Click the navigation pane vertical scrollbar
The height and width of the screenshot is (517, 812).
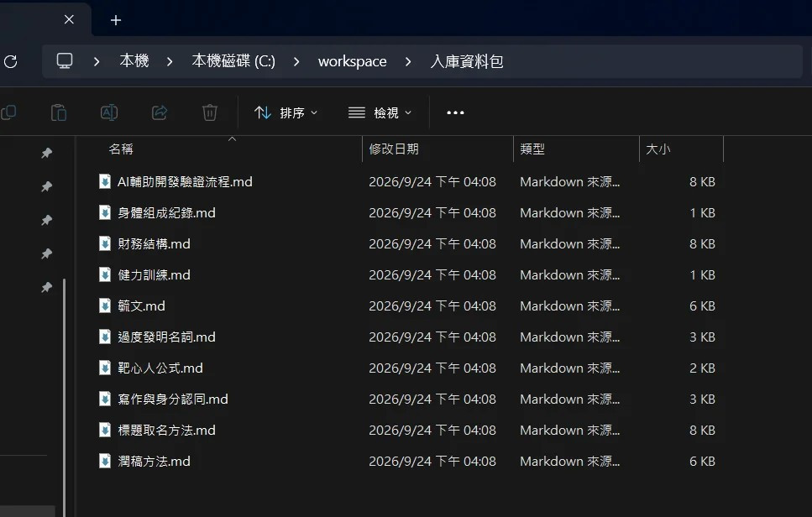click(64, 398)
